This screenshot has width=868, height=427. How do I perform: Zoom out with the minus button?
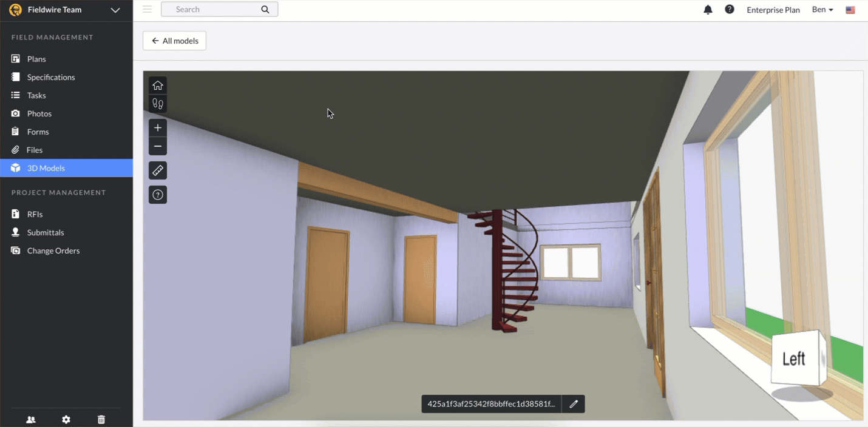coord(158,146)
